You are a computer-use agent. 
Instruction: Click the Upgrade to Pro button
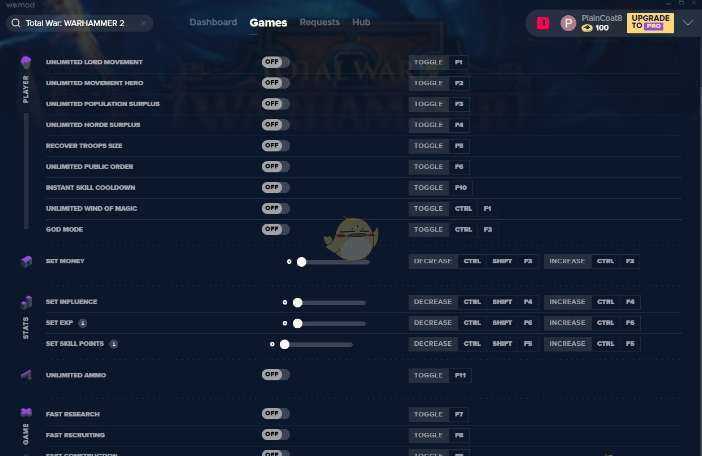click(650, 22)
